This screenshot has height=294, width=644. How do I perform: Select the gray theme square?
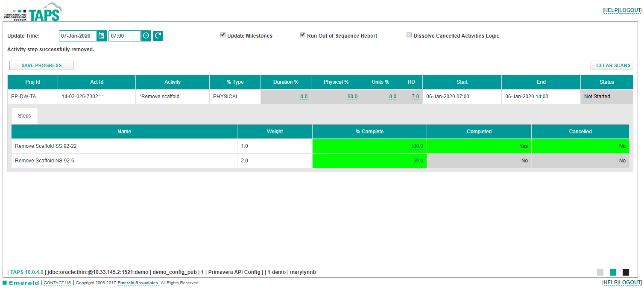[x=600, y=272]
